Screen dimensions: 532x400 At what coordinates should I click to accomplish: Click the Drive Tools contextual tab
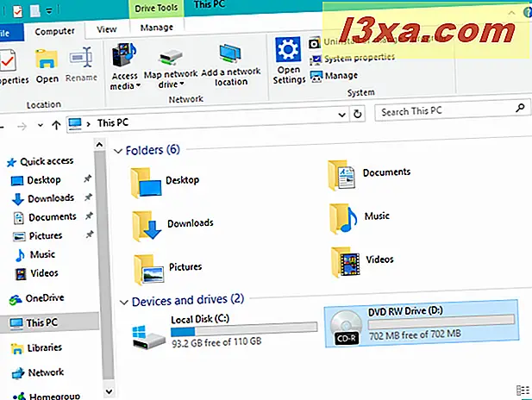coord(156,8)
